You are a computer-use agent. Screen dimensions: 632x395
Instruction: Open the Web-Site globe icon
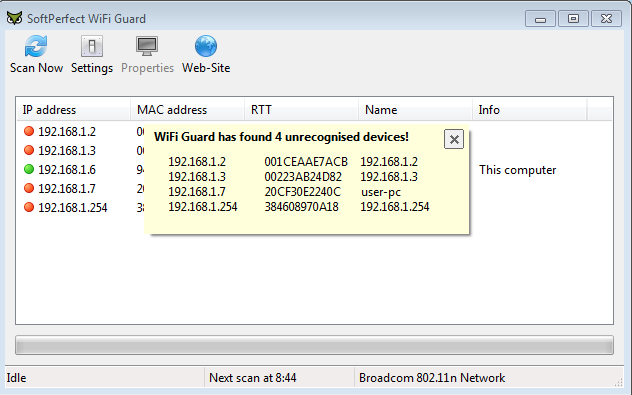206,46
